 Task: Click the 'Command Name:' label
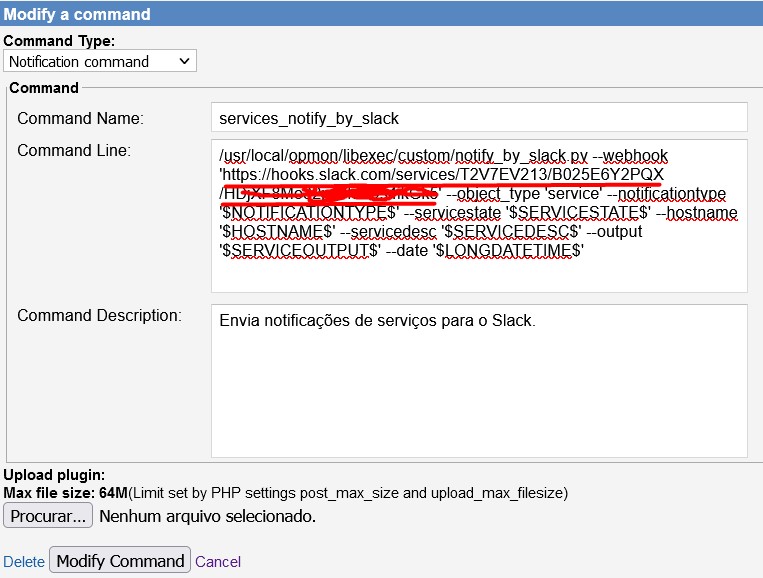81,118
